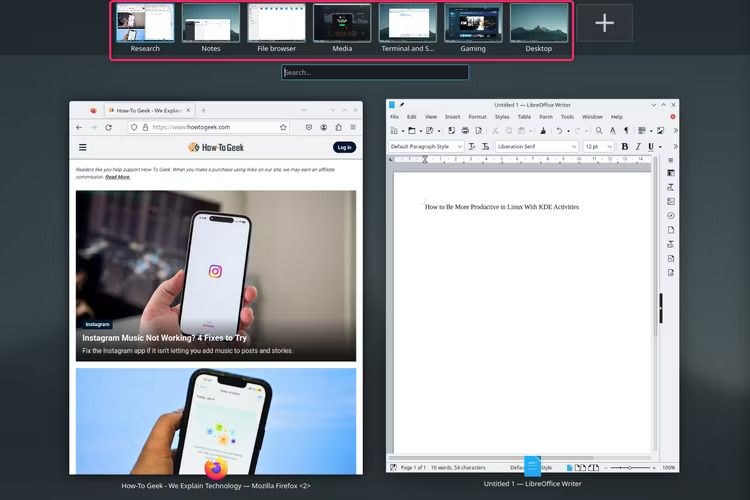Open the Insert menu in Writer
The image size is (750, 500).
(452, 117)
